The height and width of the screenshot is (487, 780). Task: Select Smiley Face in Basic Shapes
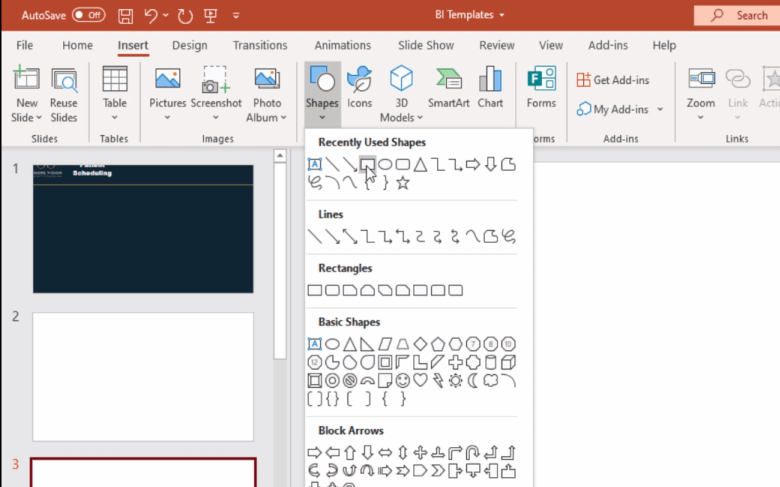point(403,381)
